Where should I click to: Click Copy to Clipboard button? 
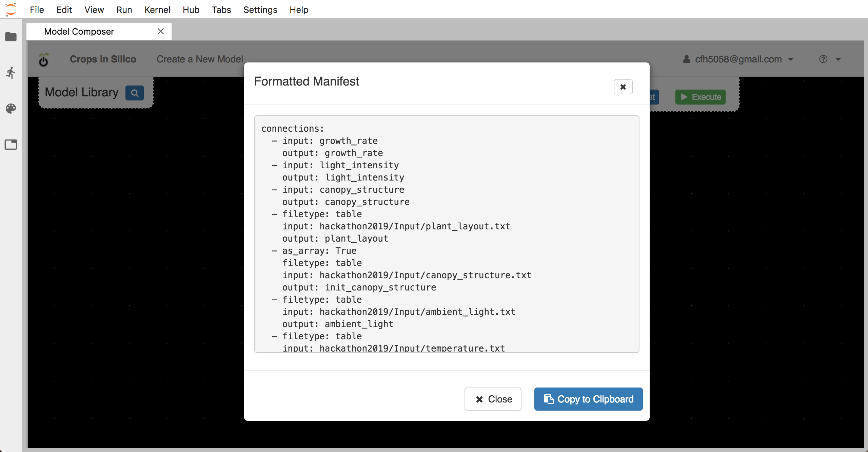pos(588,399)
